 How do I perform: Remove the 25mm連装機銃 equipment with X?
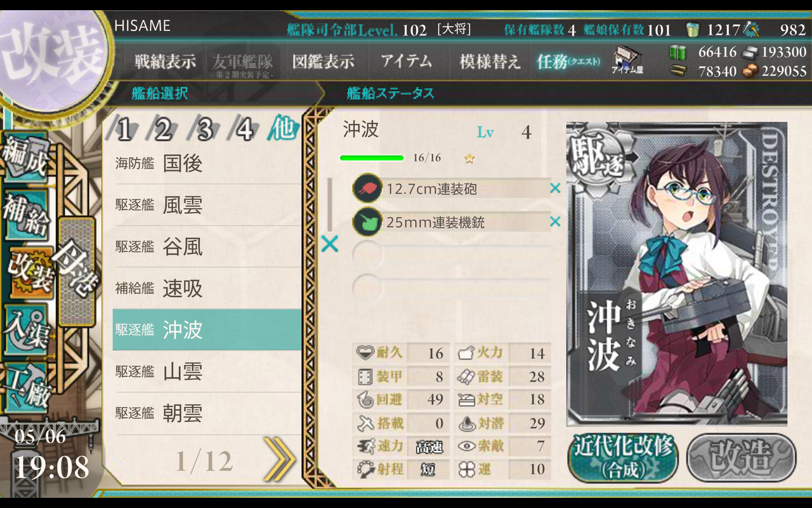coord(555,222)
